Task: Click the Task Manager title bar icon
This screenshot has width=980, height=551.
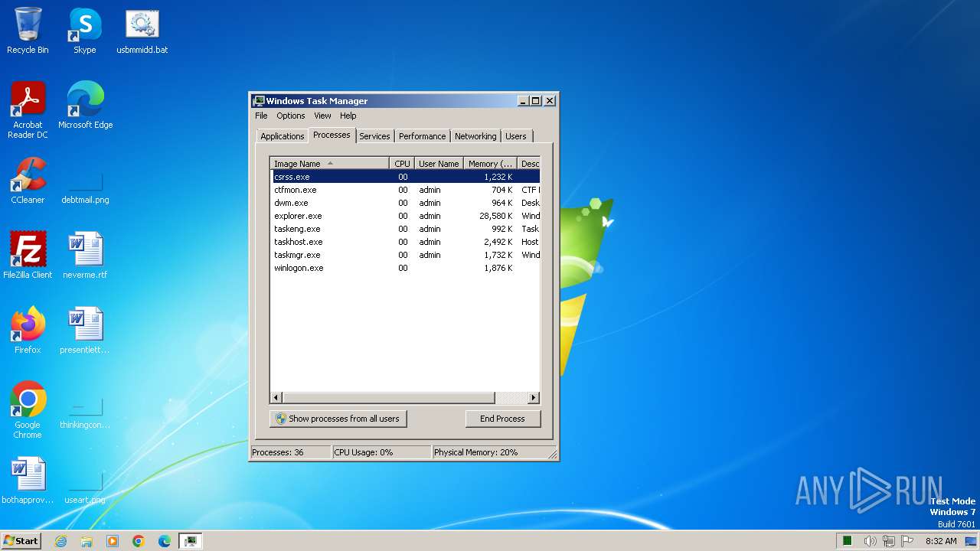Action: [259, 101]
